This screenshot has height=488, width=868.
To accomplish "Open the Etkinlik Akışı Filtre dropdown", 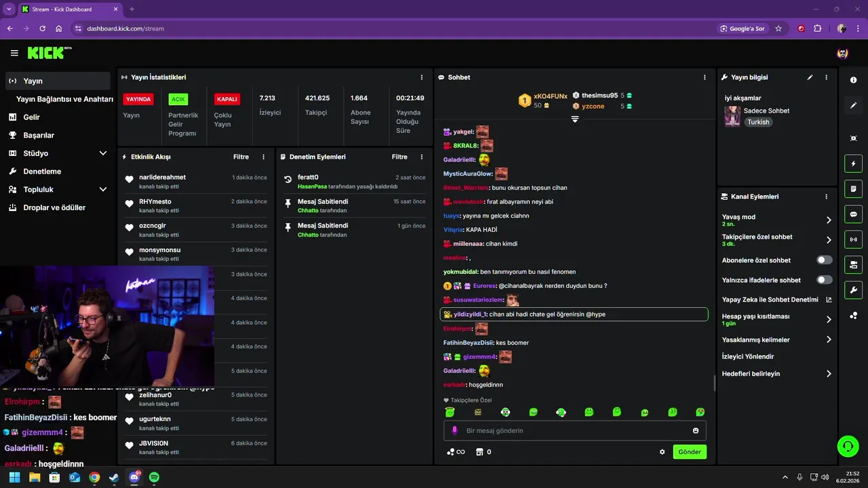I will point(241,157).
